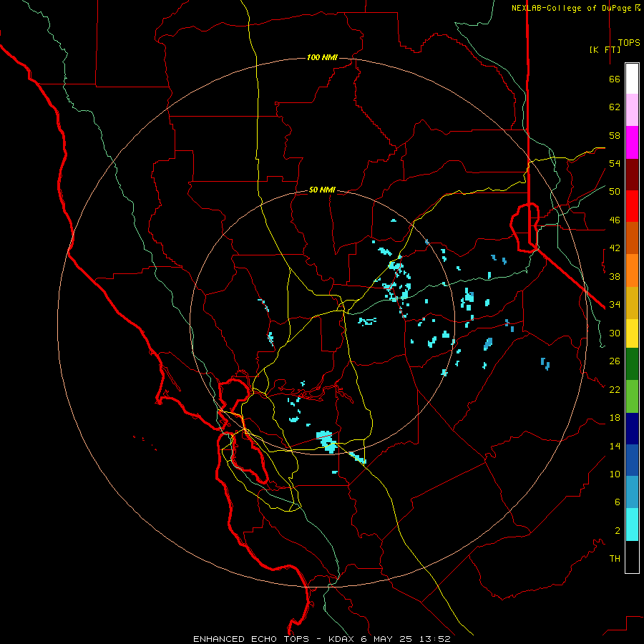Click the 58 legend value
The height and width of the screenshot is (644, 644).
tap(615, 135)
